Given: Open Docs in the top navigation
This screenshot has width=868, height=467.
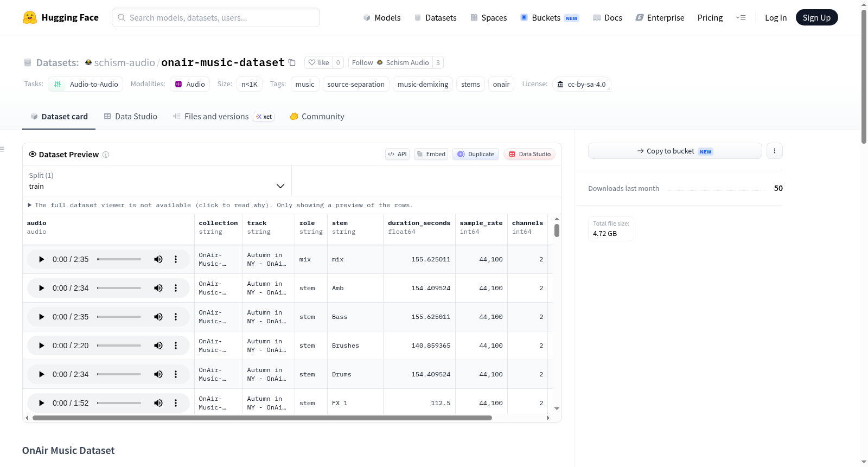Looking at the screenshot, I should 608,17.
